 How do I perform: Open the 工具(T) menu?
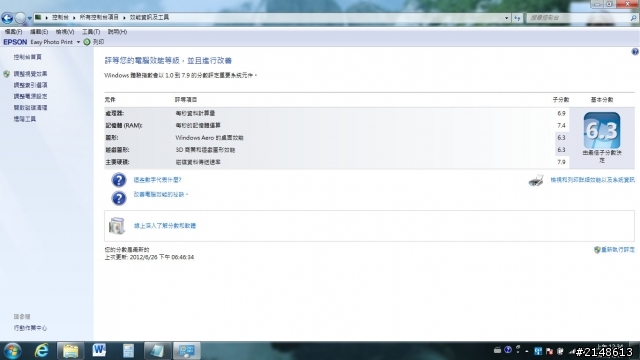[91, 31]
